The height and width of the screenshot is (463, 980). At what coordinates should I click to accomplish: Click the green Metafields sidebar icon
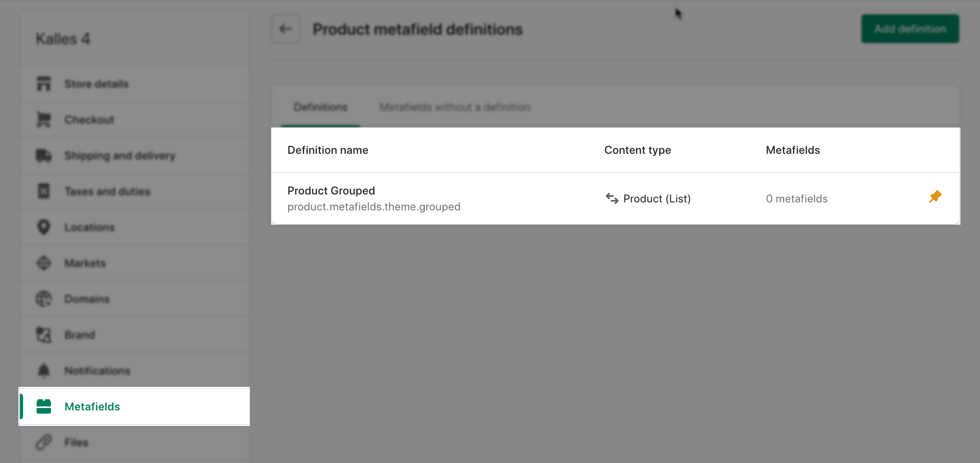[44, 406]
